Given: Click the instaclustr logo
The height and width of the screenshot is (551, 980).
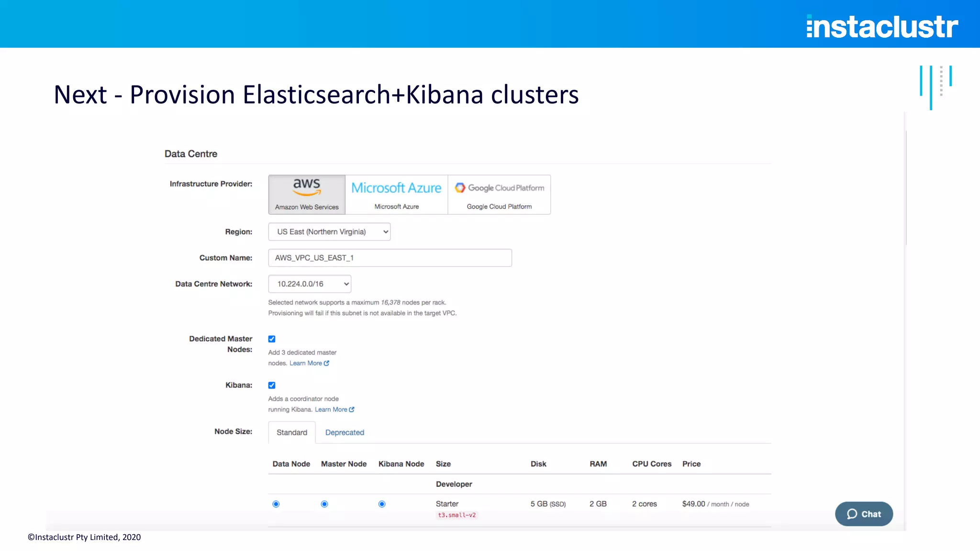Looking at the screenshot, I should pos(882,26).
